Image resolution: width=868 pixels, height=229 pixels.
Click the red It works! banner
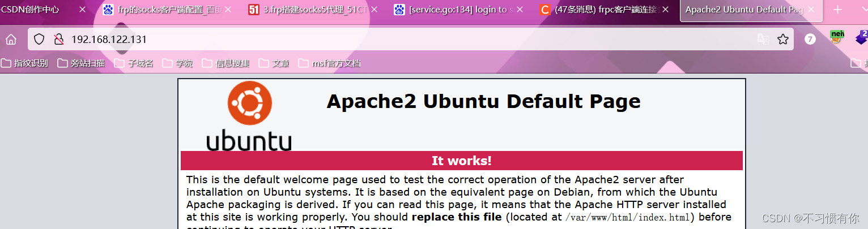pos(461,161)
